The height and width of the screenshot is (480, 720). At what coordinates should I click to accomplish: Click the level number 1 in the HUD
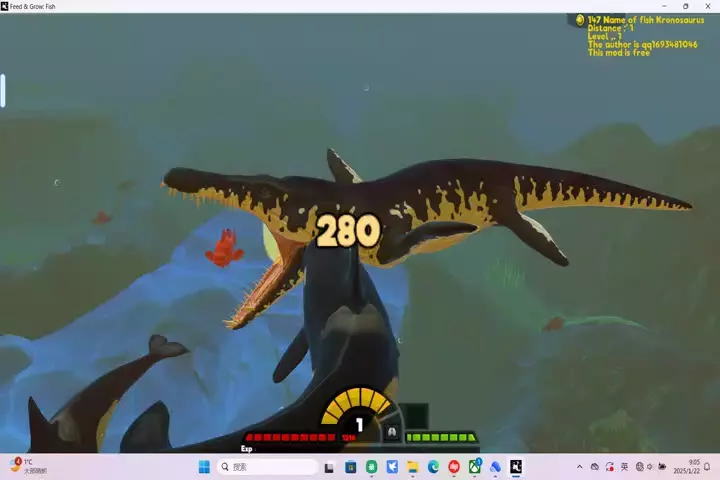[x=359, y=424]
